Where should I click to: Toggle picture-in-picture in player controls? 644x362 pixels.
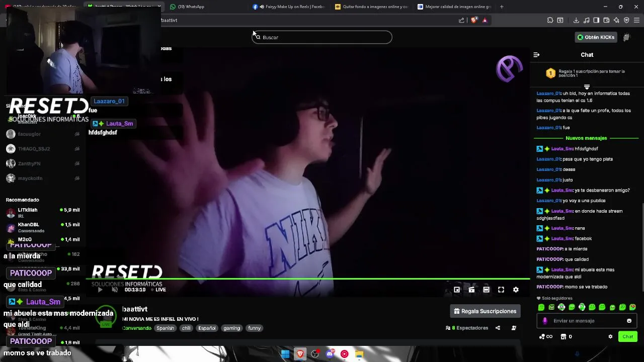[x=471, y=290]
